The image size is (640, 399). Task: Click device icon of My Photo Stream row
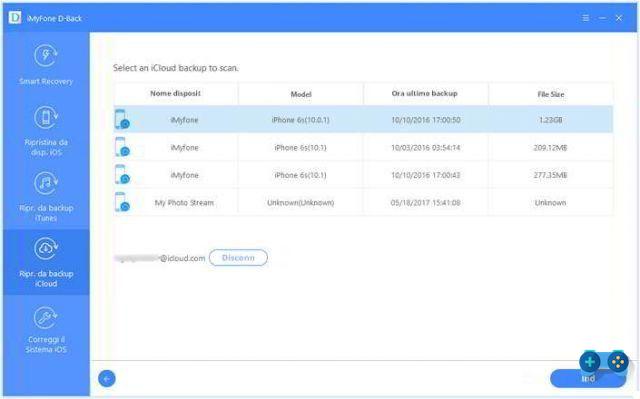(x=122, y=202)
